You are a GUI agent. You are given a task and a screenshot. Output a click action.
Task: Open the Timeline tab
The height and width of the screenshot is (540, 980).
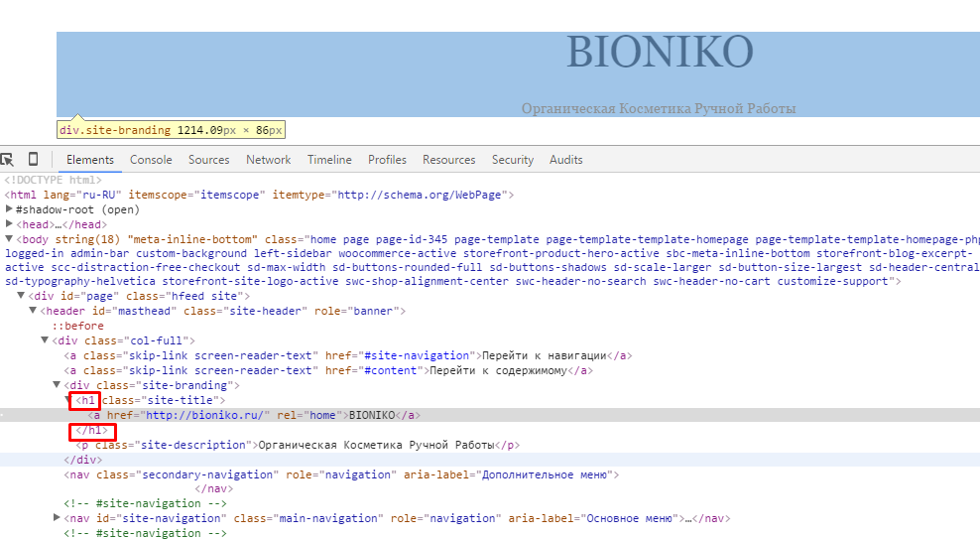(329, 160)
